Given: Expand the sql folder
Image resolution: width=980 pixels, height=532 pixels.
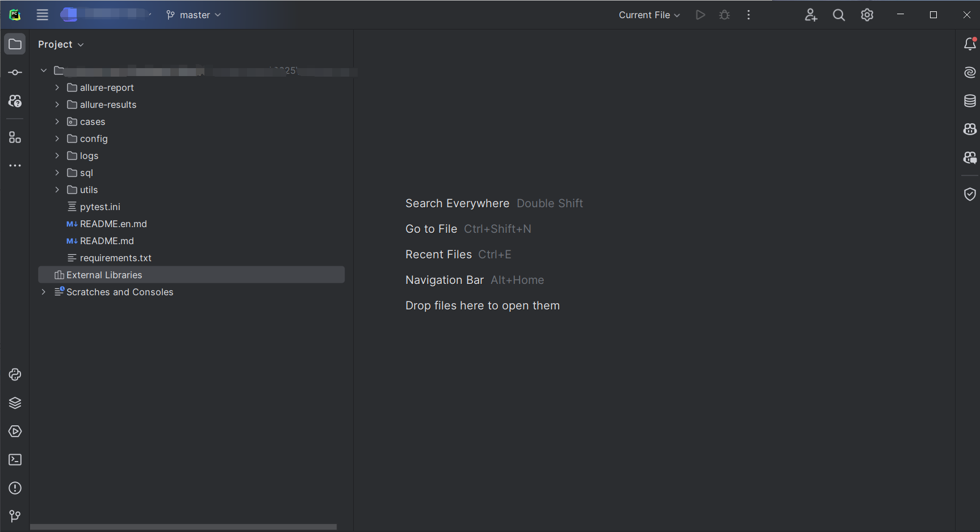Looking at the screenshot, I should tap(57, 173).
